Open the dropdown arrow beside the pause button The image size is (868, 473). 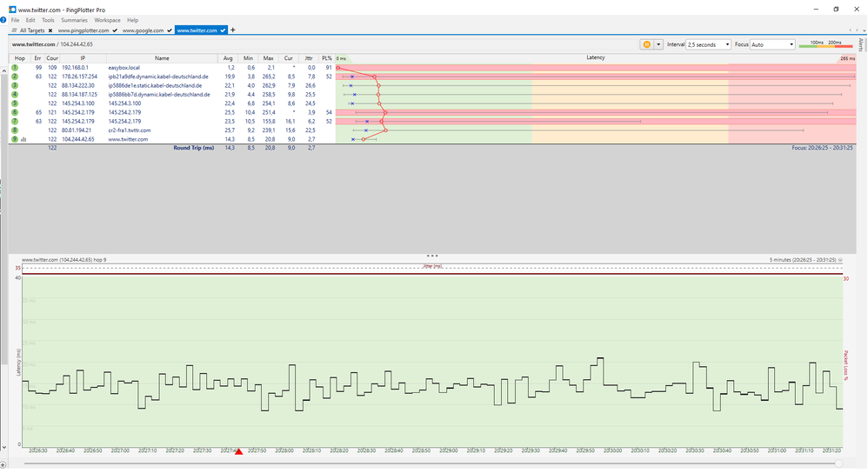coord(658,44)
